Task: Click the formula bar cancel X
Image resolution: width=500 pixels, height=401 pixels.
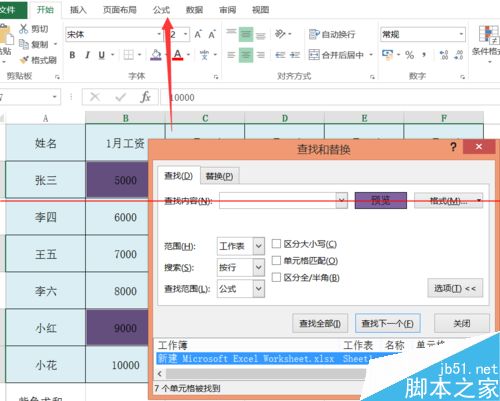Action: pos(95,97)
